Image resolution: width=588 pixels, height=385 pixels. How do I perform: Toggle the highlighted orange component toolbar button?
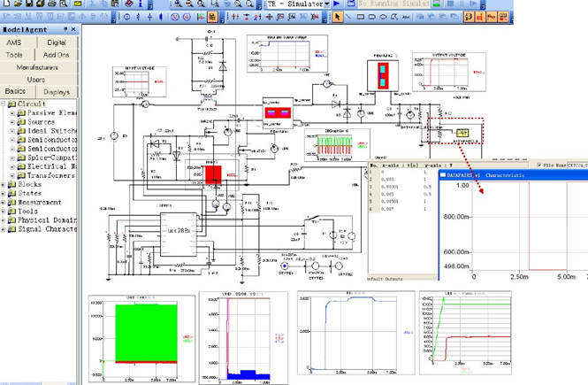(x=212, y=17)
